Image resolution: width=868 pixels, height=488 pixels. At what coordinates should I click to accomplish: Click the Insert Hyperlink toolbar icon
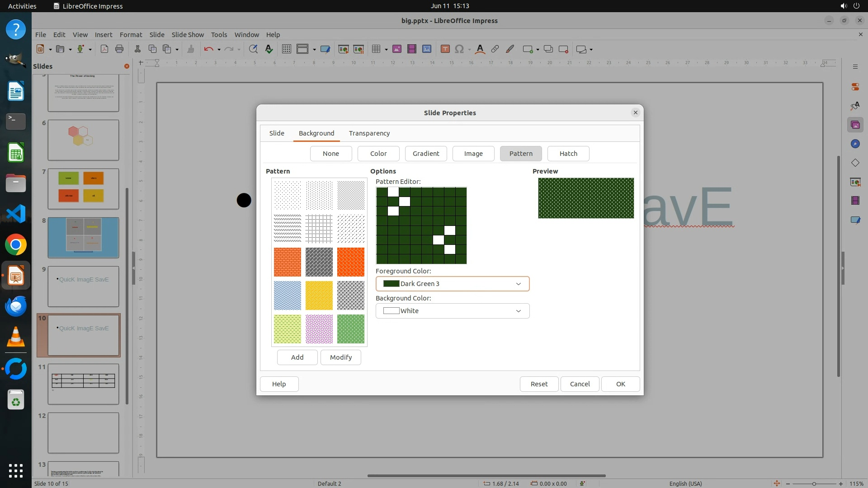pos(495,49)
